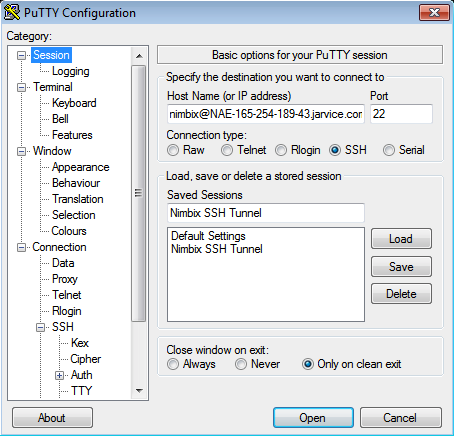Collapse the SSH tree branch
The width and height of the screenshot is (454, 436).
40,327
